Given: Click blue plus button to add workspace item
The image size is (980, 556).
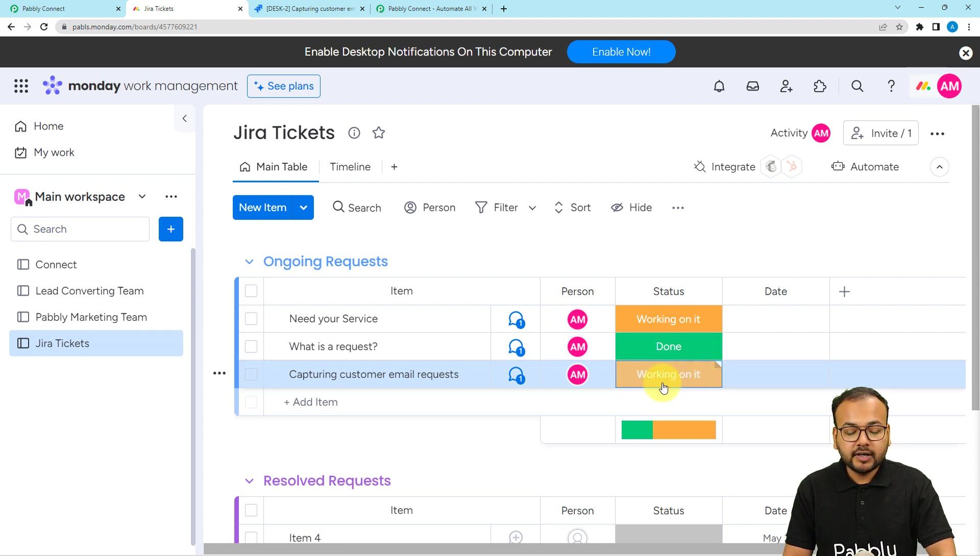Looking at the screenshot, I should coord(171,229).
